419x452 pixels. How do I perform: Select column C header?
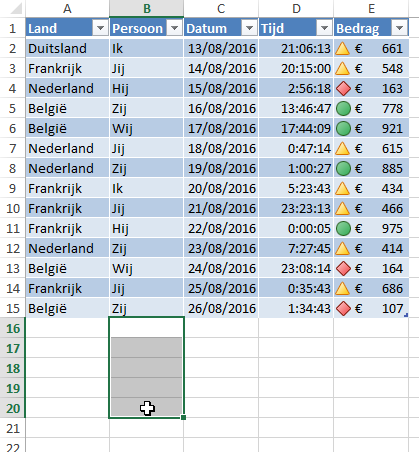click(x=221, y=8)
